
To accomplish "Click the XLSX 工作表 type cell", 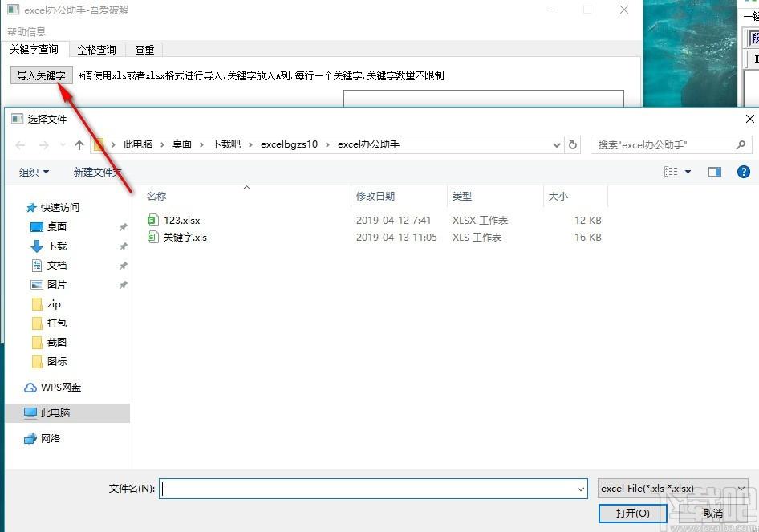I will tap(480, 220).
